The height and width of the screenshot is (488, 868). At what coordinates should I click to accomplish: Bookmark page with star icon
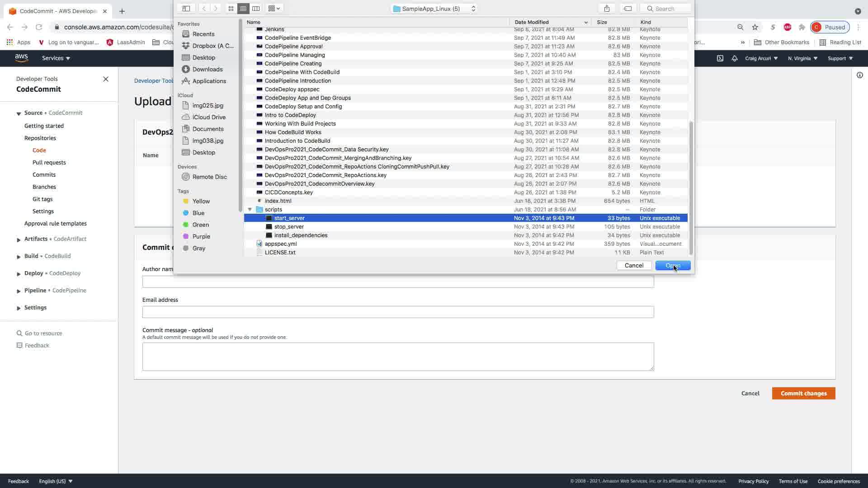(755, 27)
